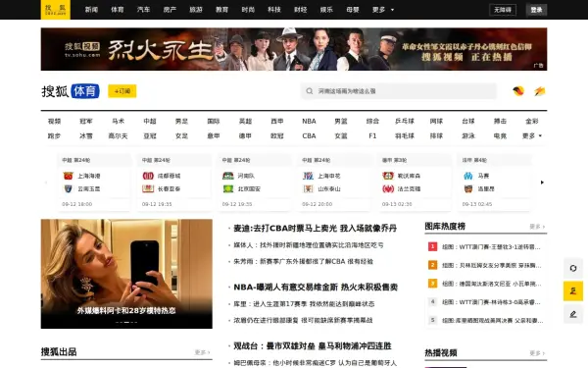588x368 pixels.
Task: Click Leverkusen 勒沃库森 team logo
Action: pos(388,176)
